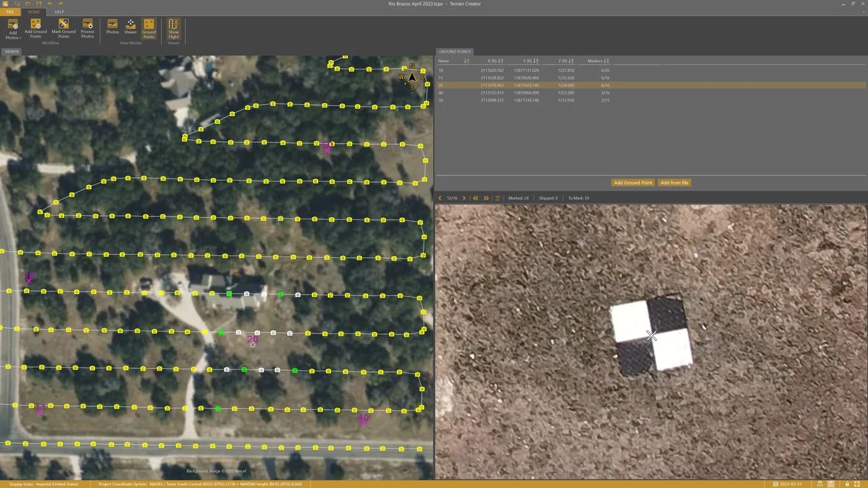Jump back with the double-left arrows

pos(476,198)
